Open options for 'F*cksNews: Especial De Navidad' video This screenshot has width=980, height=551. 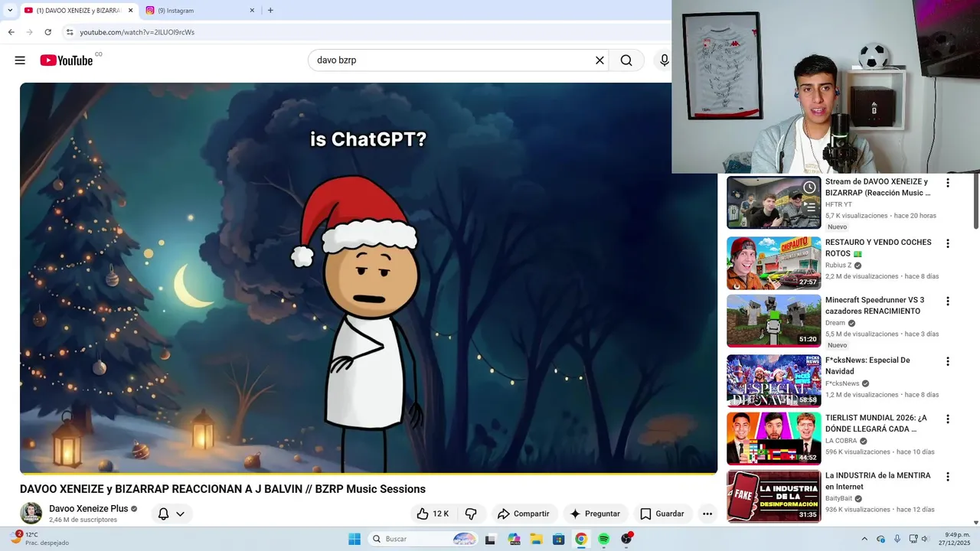[948, 361]
